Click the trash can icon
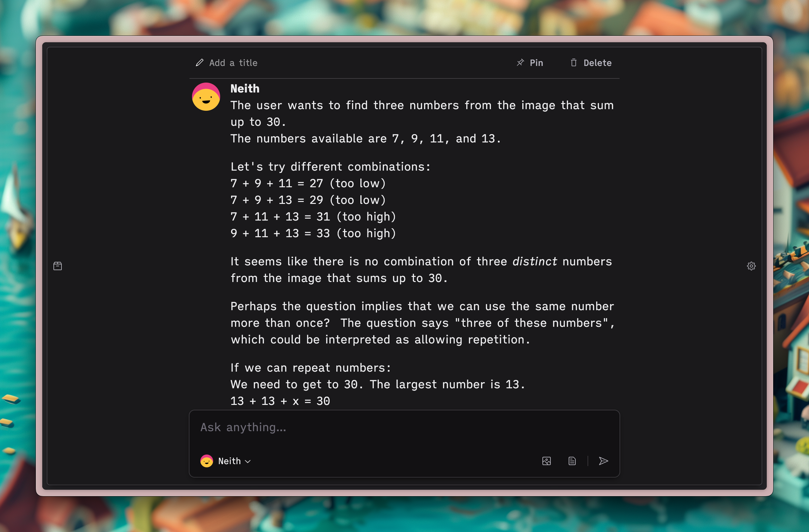Screen dimensions: 809x532 [574, 62]
